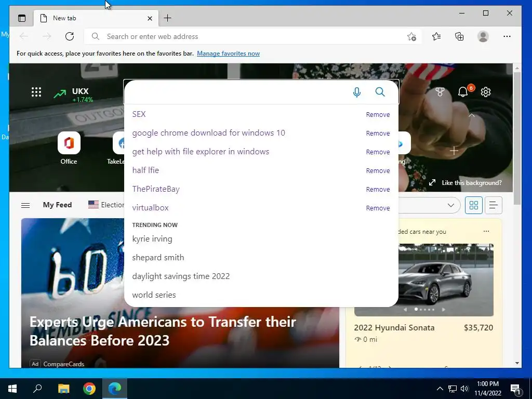Open cars card more options dots
Screen dimensions: 532x399
(x=486, y=231)
